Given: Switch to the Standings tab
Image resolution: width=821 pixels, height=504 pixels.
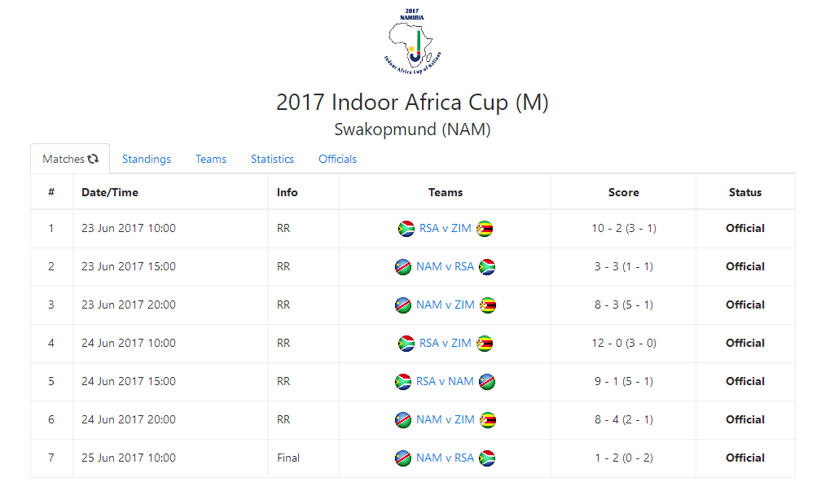Looking at the screenshot, I should [x=147, y=159].
